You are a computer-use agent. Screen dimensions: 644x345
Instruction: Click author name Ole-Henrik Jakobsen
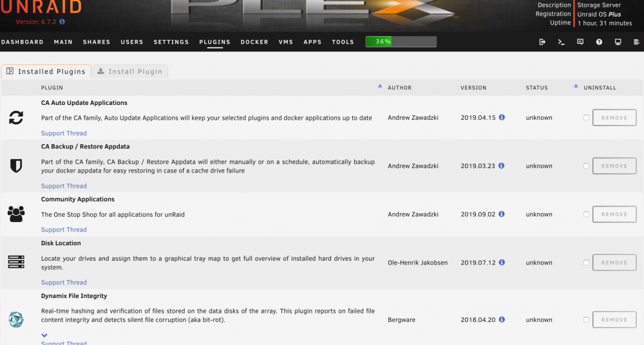pyautogui.click(x=418, y=263)
